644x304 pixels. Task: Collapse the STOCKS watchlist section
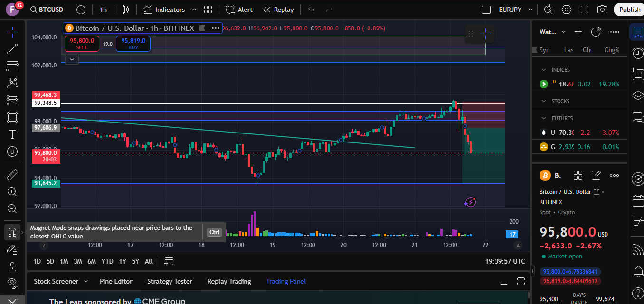(x=544, y=101)
